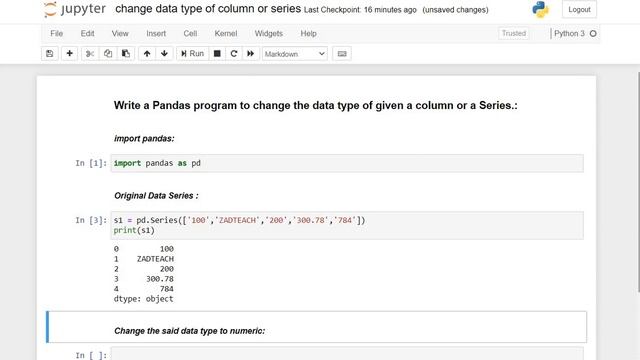This screenshot has width=640, height=360.
Task: Click the kernel idle indicator circle
Action: (593, 33)
